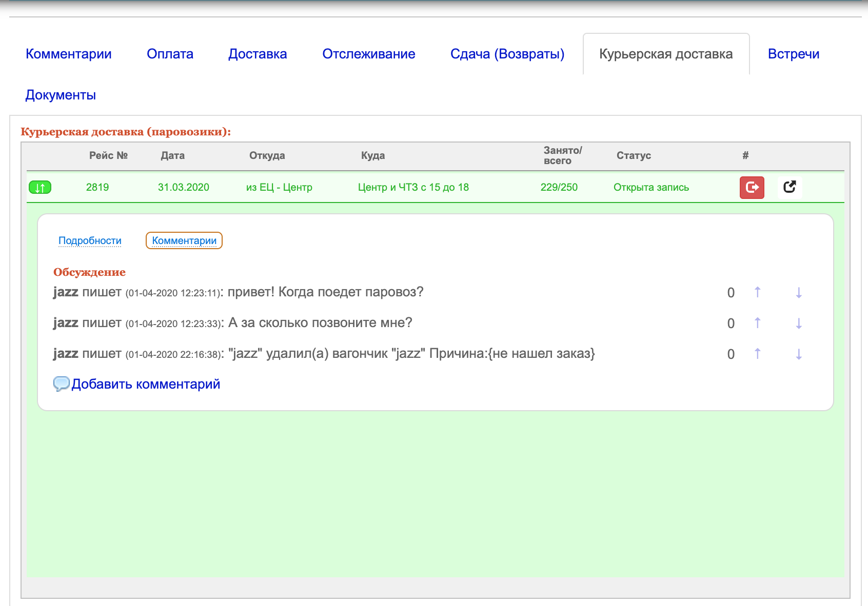Open the Добавить комментарий link
This screenshot has width=868, height=606.
146,384
